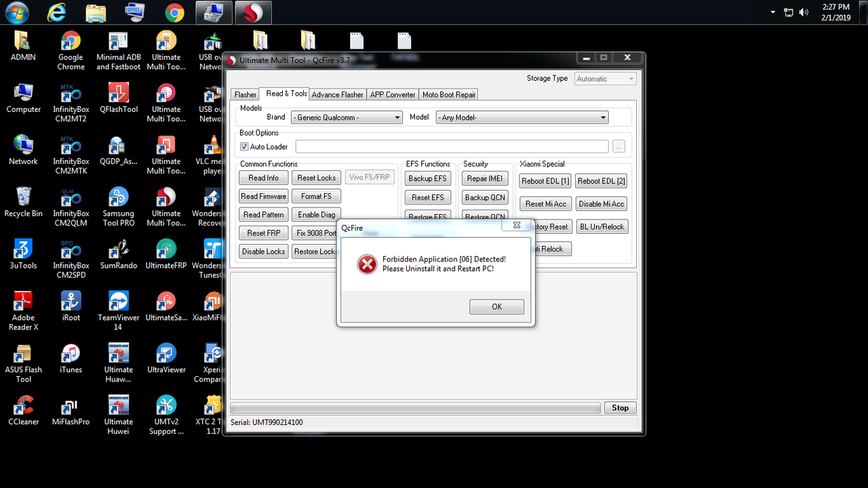868x488 pixels.
Task: Click the Reset Mi Acc button
Action: (545, 204)
